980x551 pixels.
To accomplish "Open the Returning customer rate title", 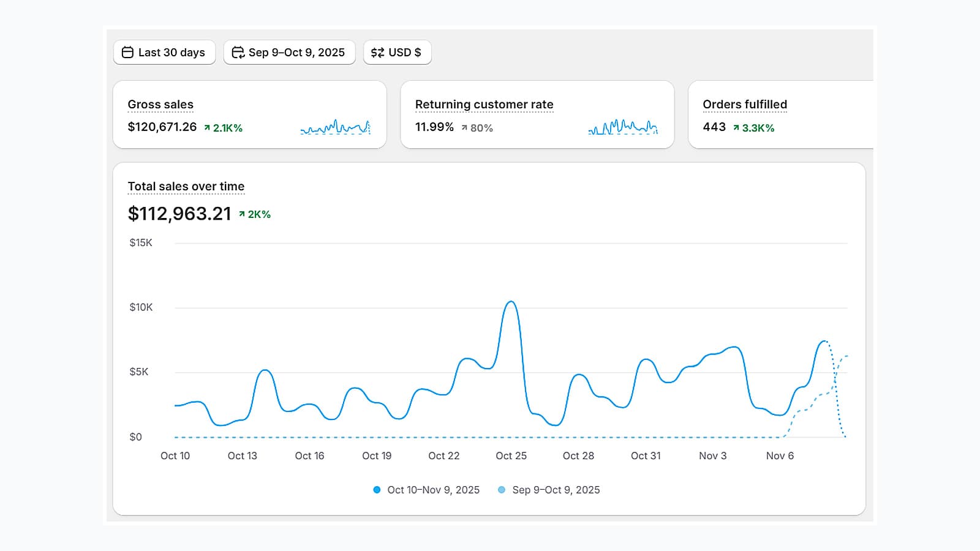I will [484, 105].
